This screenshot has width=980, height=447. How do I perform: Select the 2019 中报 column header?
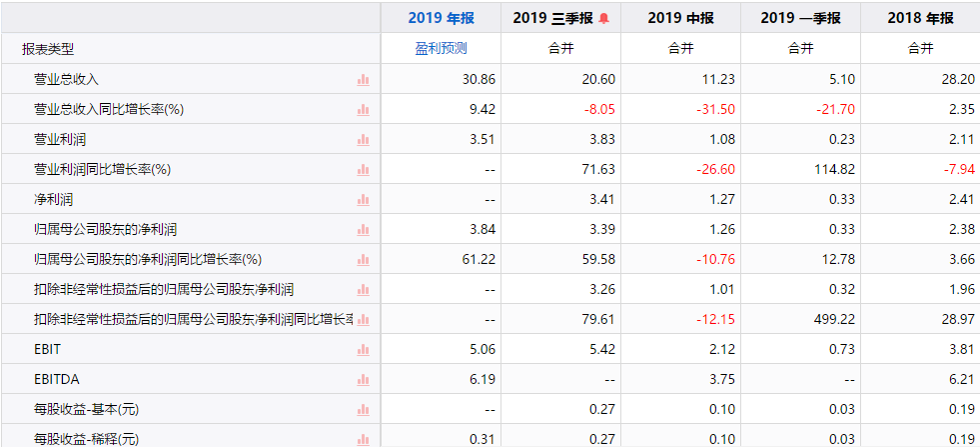[680, 18]
